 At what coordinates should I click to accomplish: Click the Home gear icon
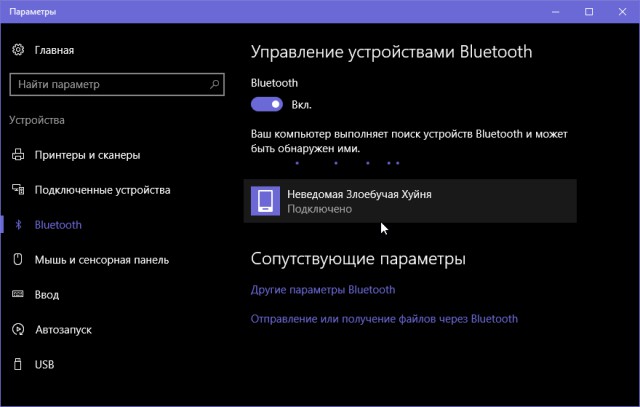point(18,50)
